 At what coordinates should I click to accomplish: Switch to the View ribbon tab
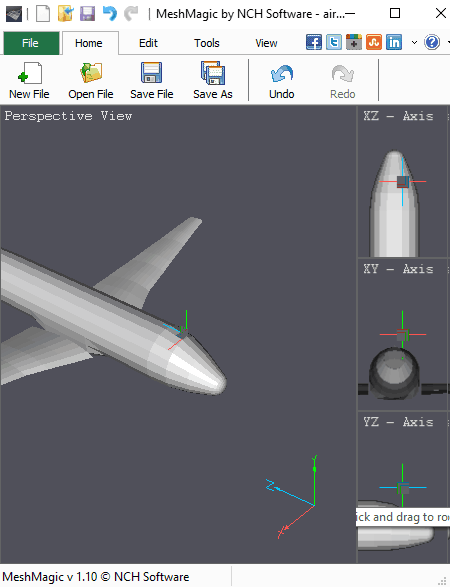[x=266, y=43]
